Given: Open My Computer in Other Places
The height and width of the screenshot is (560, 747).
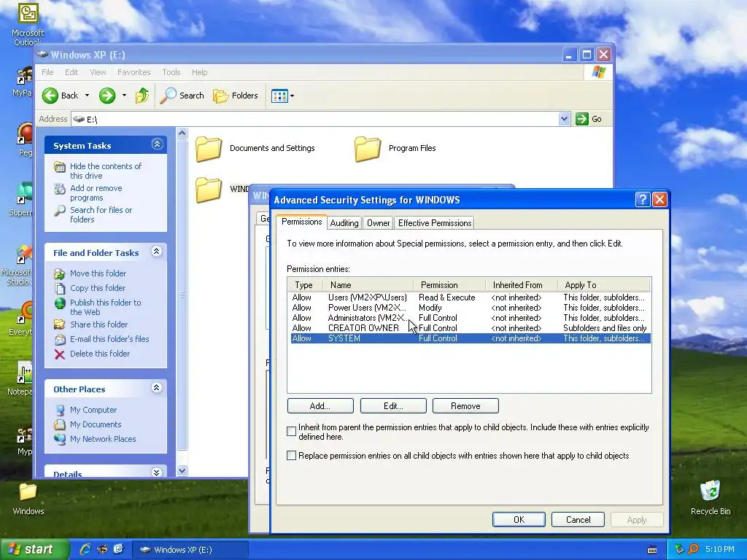Looking at the screenshot, I should tap(93, 410).
